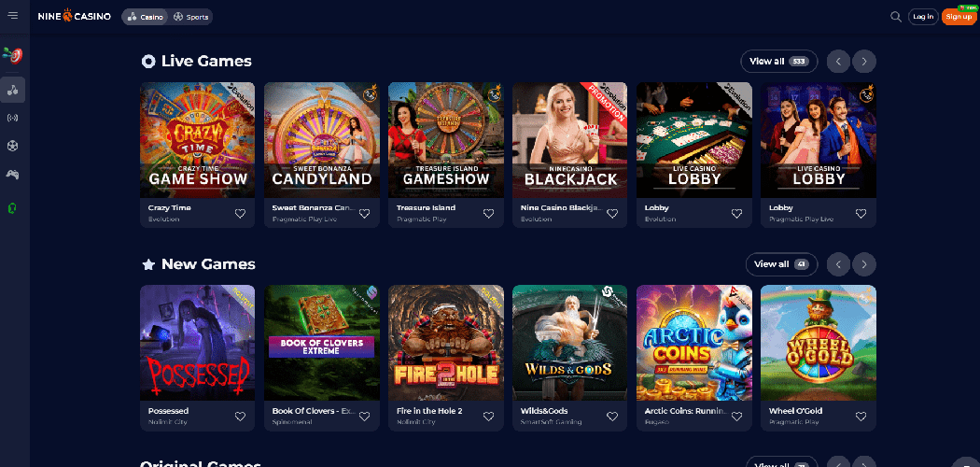Viewport: 980px width, 467px height.
Task: Toggle favorite heart on Possessed game
Action: [240, 417]
